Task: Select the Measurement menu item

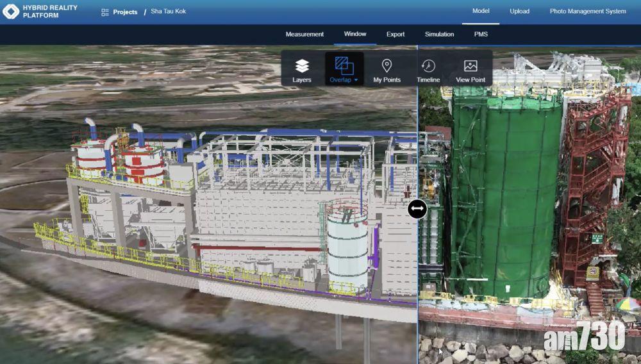Action: click(x=304, y=34)
